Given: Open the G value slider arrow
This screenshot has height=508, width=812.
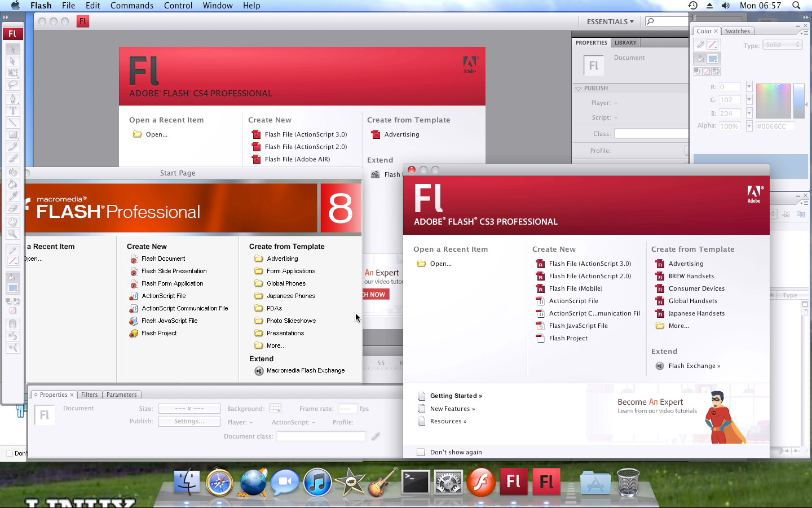Looking at the screenshot, I should [749, 99].
